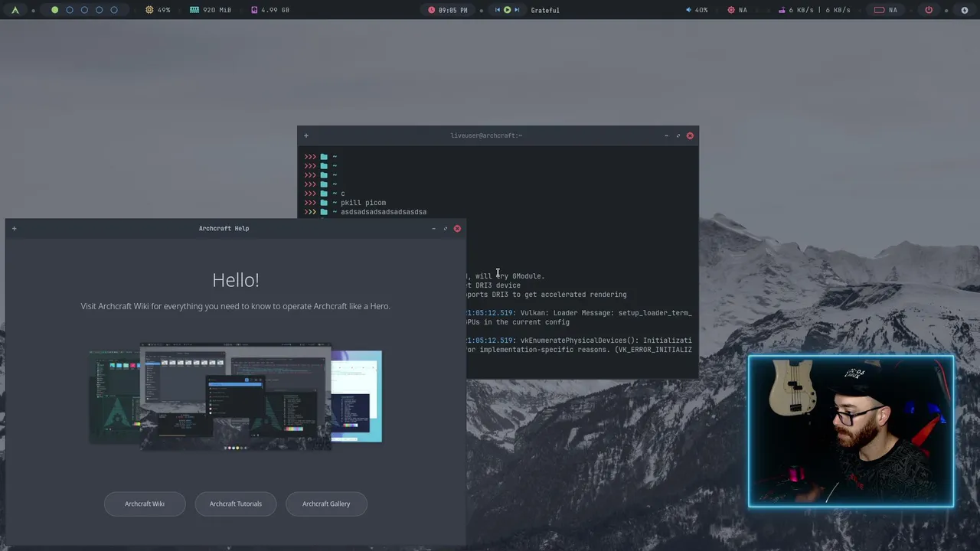Screen dimensions: 980x551
Task: Click the memory usage chip icon
Action: coord(194,10)
